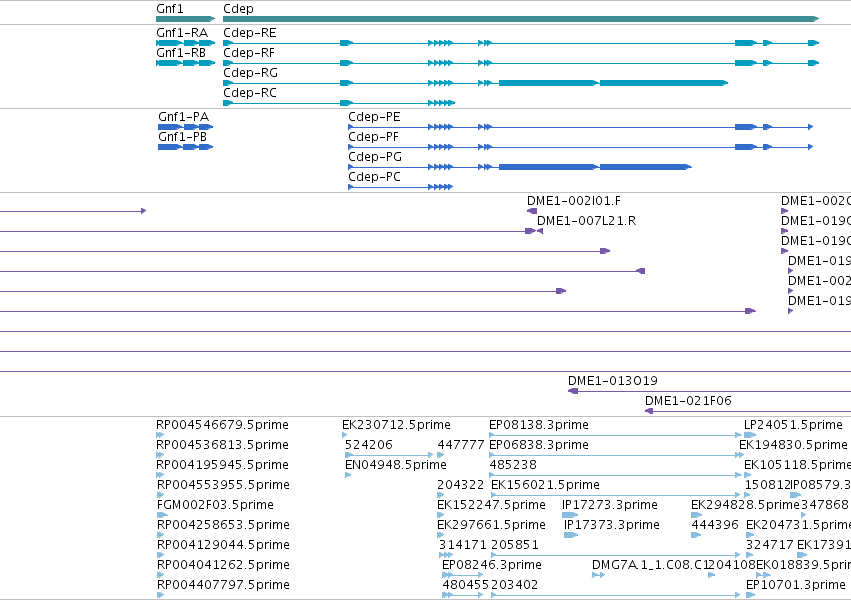This screenshot has width=851, height=600.
Task: Open the EK156021.5prime label
Action: tap(545, 485)
